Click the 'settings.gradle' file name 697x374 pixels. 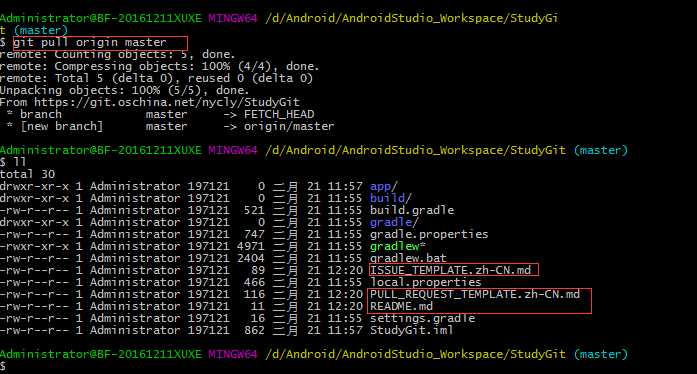click(422, 318)
